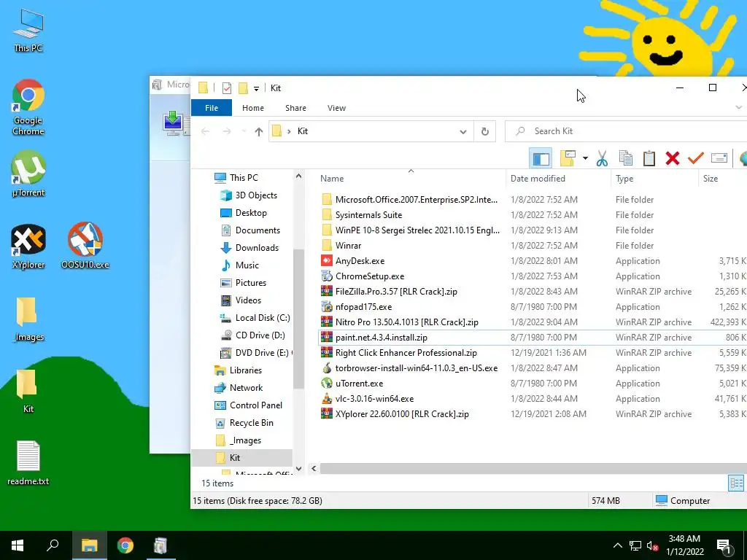Select FileZilla.Pro.3.57 zip archive
Viewport: 747px width, 560px height.
[396, 292]
